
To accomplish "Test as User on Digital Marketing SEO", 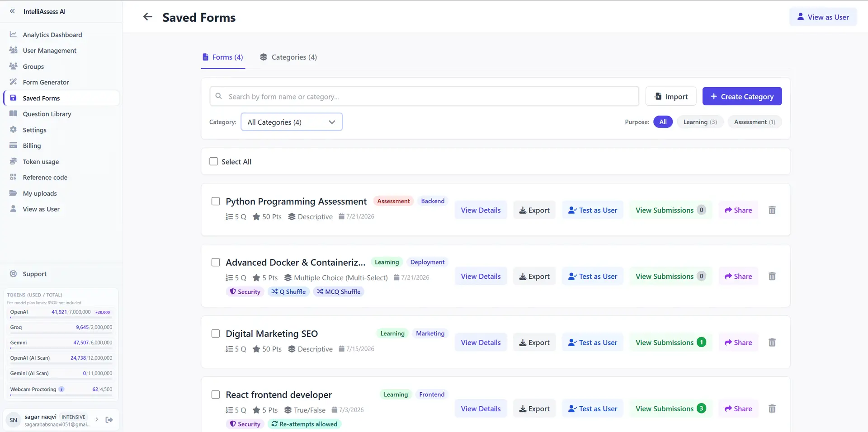I will (x=593, y=343).
